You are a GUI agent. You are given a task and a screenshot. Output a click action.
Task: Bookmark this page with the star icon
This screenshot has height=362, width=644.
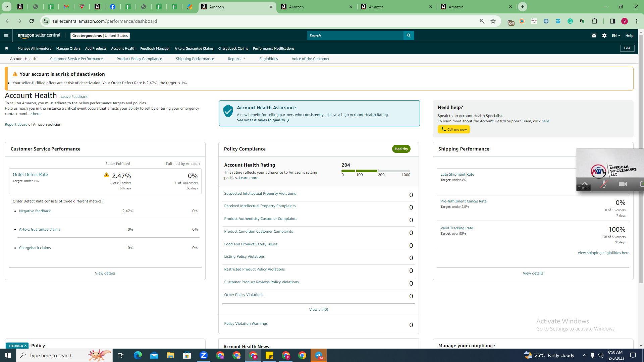coord(493,21)
